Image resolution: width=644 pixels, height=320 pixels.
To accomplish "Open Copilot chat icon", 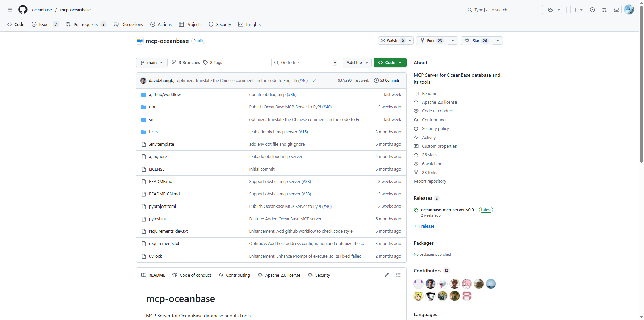I will point(550,10).
